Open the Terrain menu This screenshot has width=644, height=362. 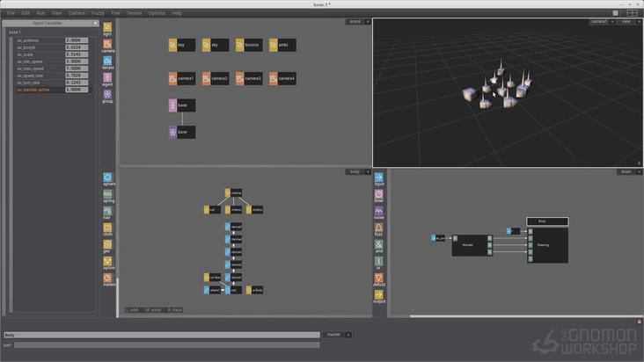(x=134, y=13)
